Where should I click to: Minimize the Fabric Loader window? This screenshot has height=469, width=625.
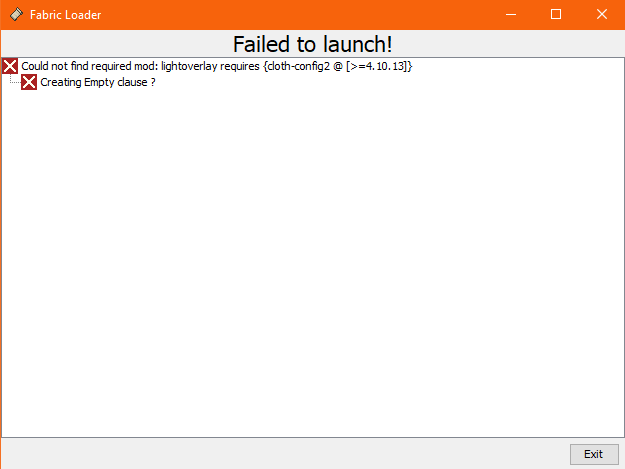coord(511,15)
